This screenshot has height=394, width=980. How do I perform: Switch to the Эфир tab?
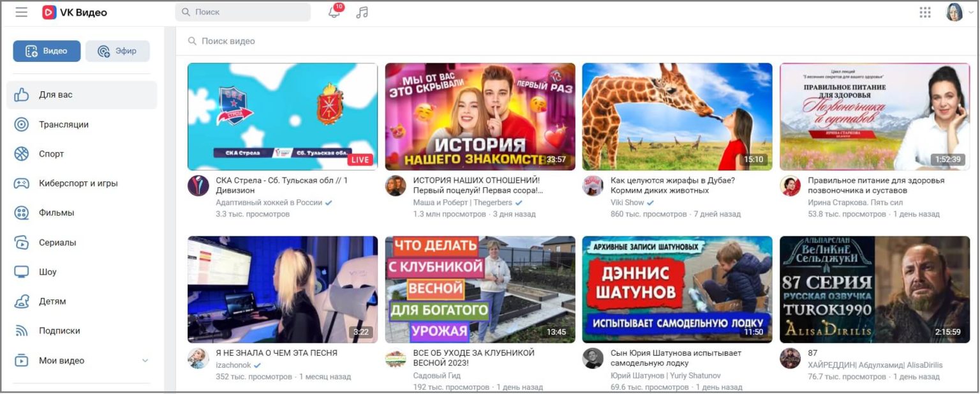coord(117,50)
